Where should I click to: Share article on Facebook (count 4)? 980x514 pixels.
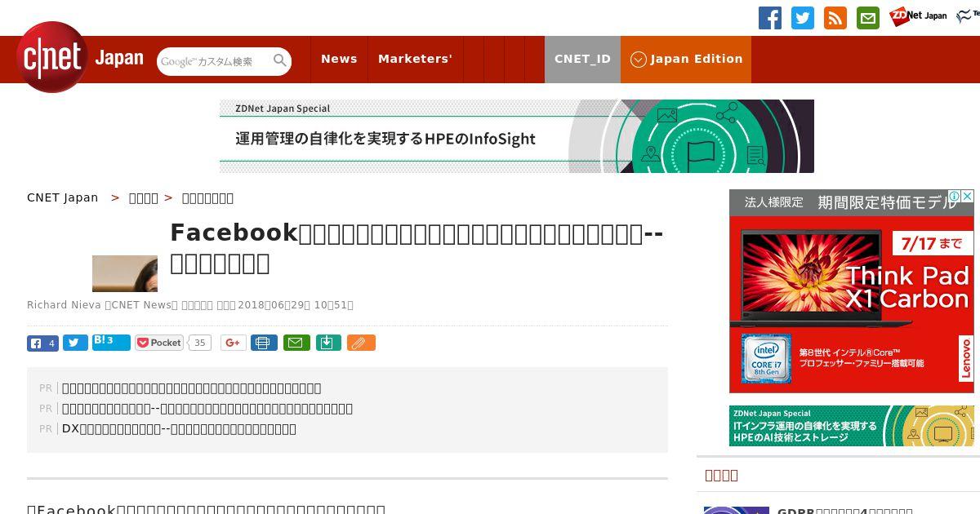(42, 343)
